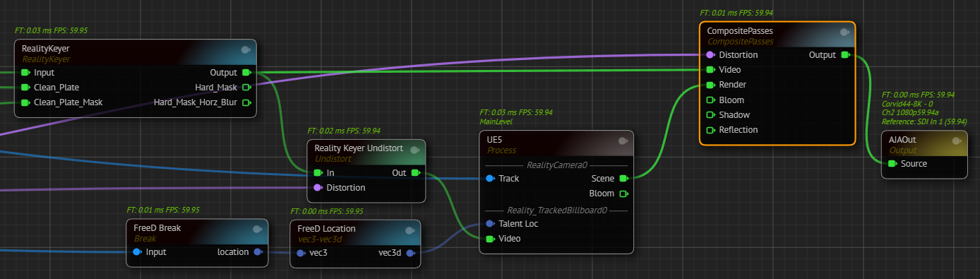
Task: Click the Bloom pin on CompositePasses
Action: (x=710, y=100)
